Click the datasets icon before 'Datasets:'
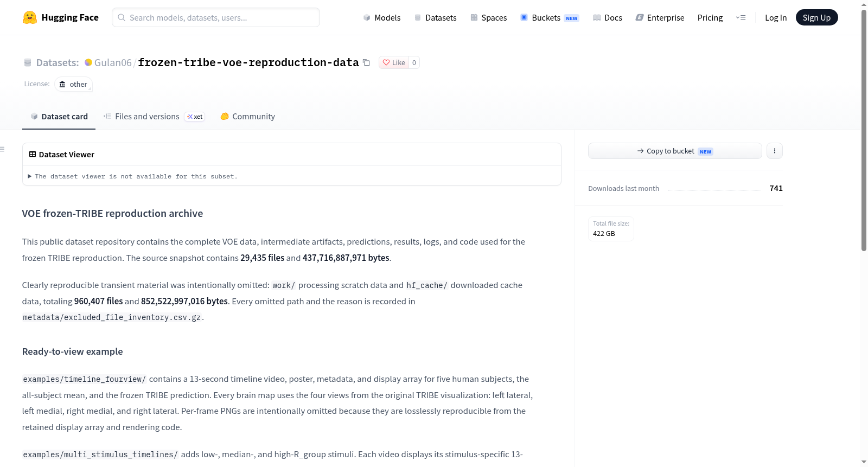868x467 pixels. [x=28, y=62]
